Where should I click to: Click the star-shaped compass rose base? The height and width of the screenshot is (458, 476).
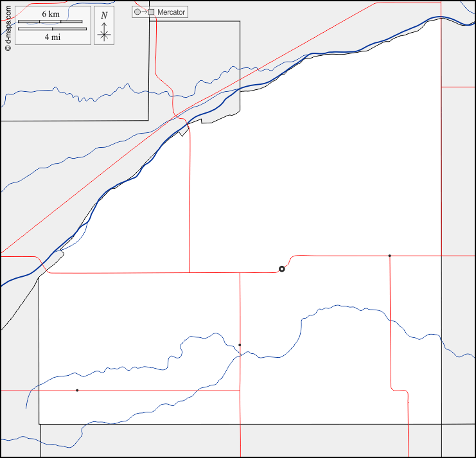point(104,34)
